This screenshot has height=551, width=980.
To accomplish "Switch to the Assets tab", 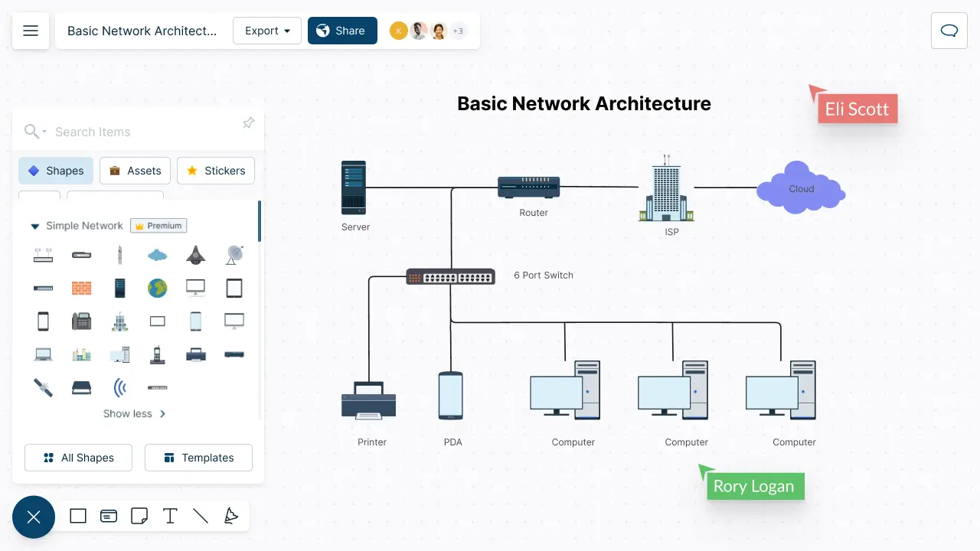I will coord(135,171).
